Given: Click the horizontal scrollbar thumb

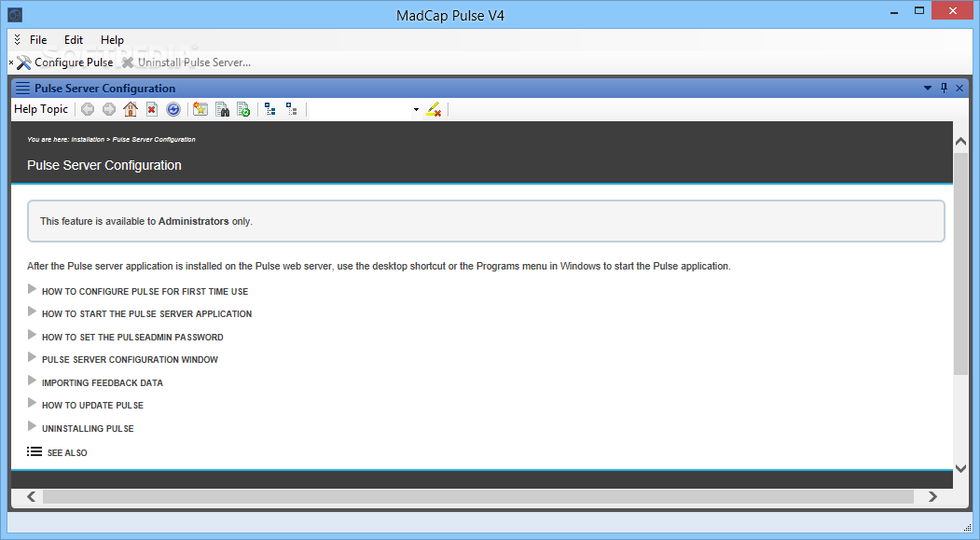Looking at the screenshot, I should point(478,496).
